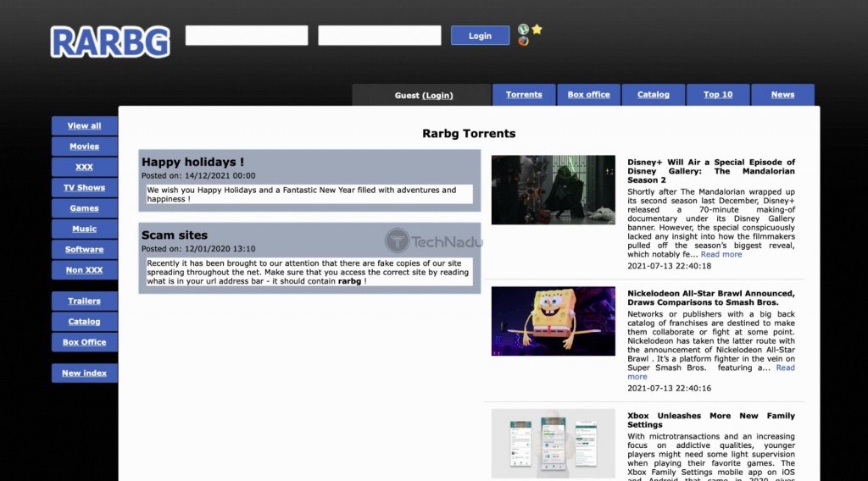Image resolution: width=868 pixels, height=481 pixels.
Task: Go to the New index link
Action: pos(85,373)
